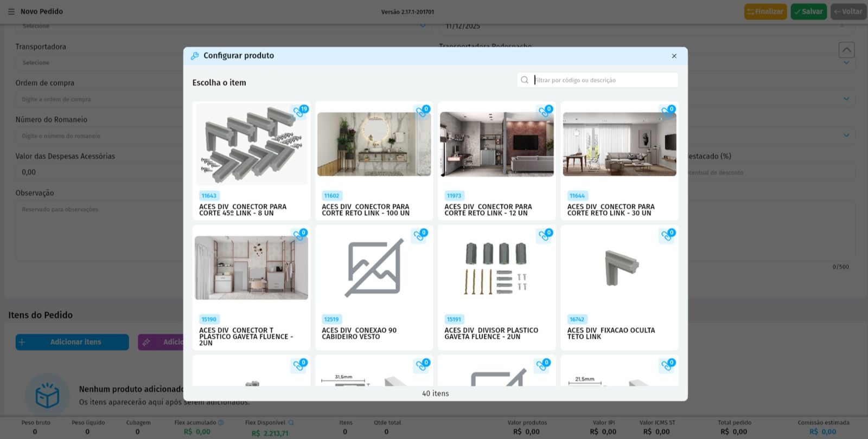Click the name 'CORTE RETO LINK - 12 UN'
Image resolution: width=868 pixels, height=439 pixels.
486,213
